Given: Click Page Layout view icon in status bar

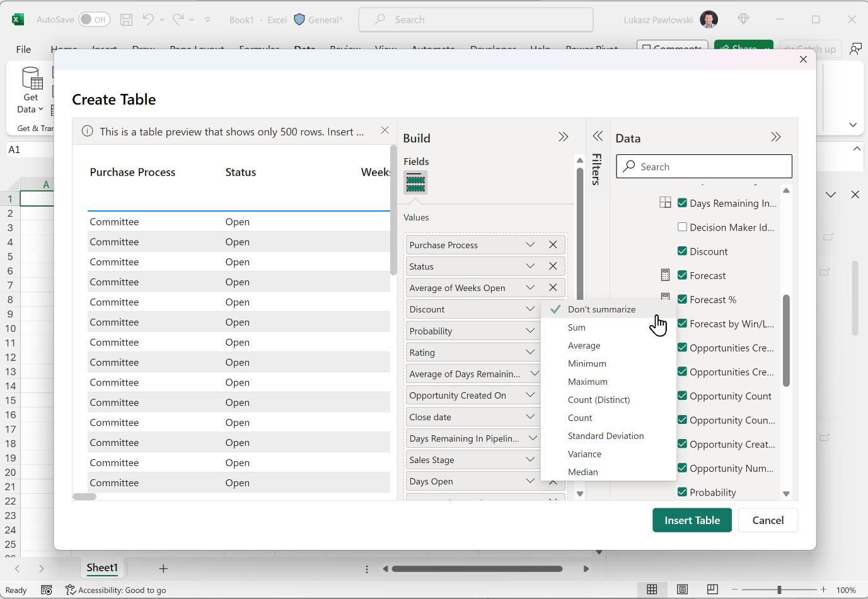Looking at the screenshot, I should [682, 590].
